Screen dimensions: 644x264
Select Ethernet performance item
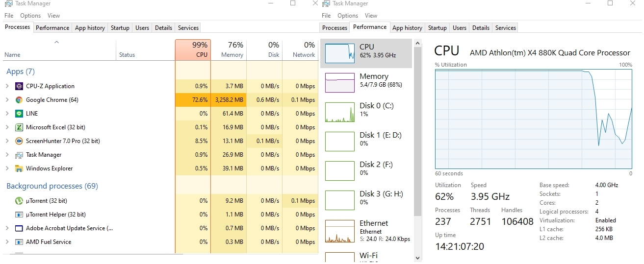pyautogui.click(x=367, y=231)
